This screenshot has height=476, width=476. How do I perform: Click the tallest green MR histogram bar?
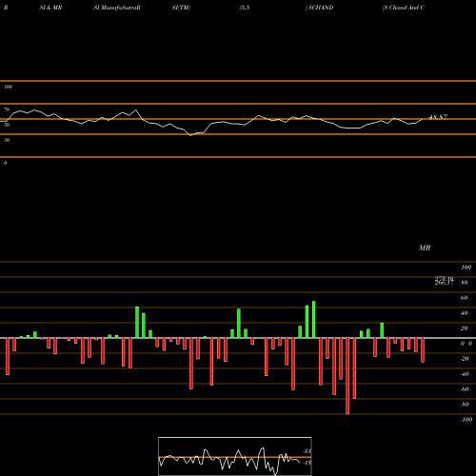(x=314, y=320)
